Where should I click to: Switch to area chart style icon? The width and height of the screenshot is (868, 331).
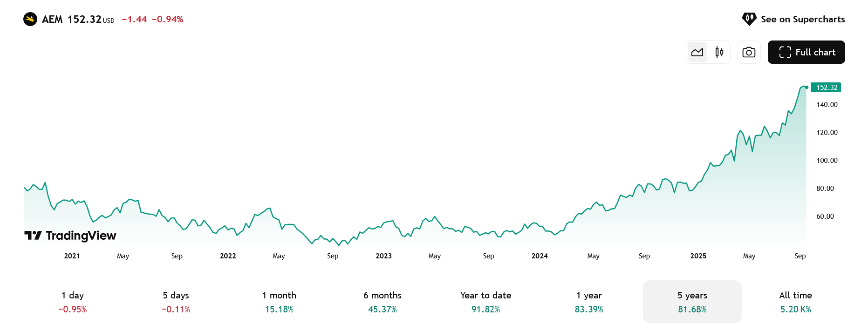(697, 52)
